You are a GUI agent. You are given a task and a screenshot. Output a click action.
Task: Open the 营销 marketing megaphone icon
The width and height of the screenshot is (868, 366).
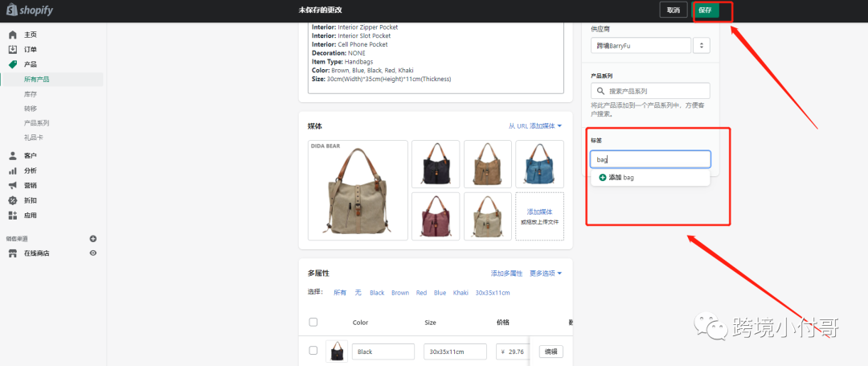click(13, 186)
